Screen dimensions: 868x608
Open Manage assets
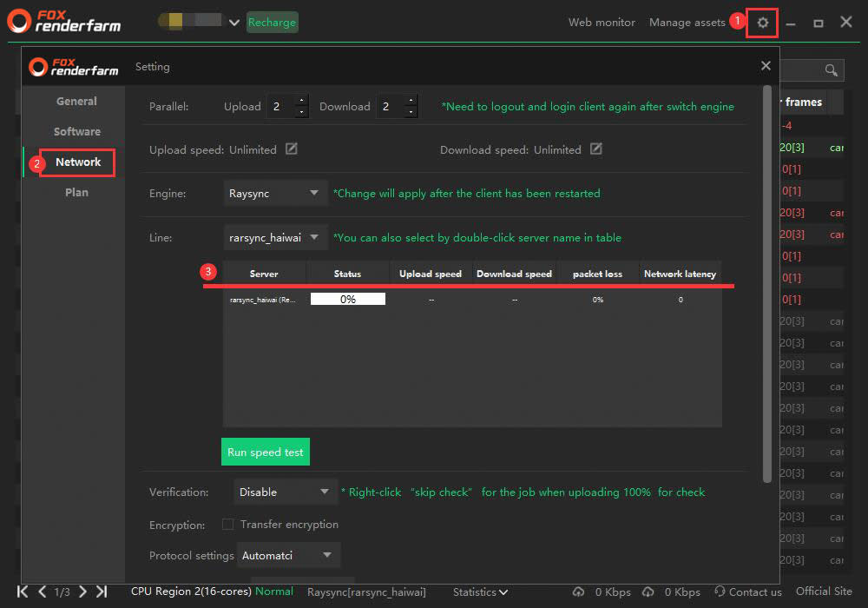click(687, 23)
